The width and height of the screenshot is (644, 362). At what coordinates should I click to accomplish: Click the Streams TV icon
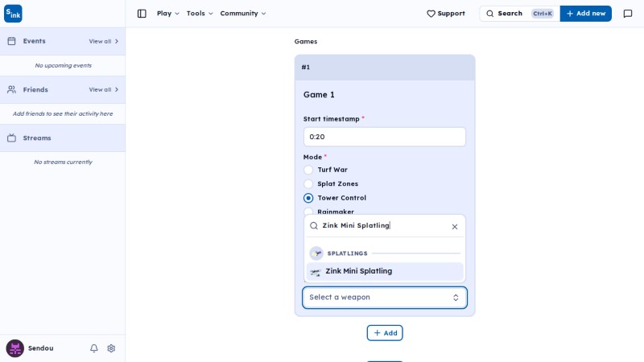tap(11, 138)
